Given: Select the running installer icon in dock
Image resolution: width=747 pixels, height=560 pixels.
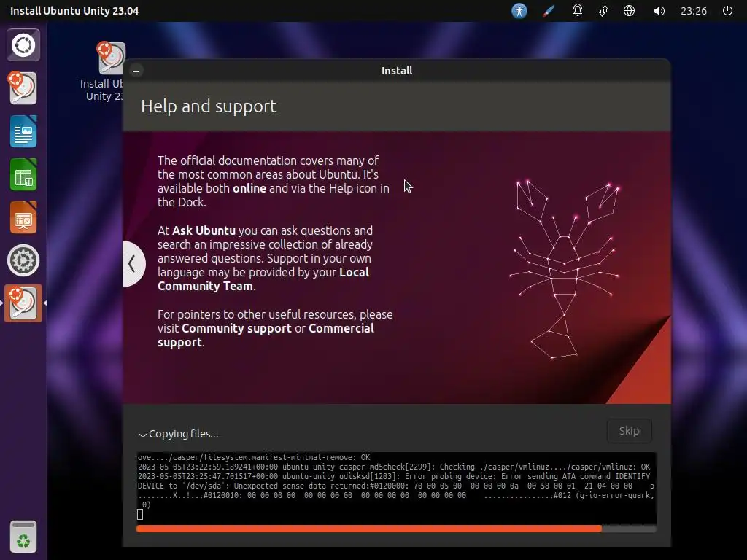Looking at the screenshot, I should point(23,303).
